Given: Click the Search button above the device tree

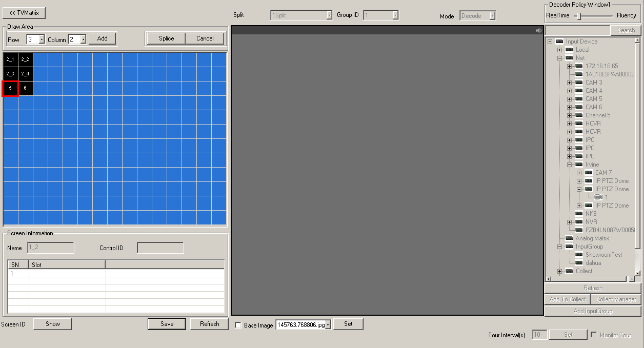Looking at the screenshot, I should click(x=625, y=30).
